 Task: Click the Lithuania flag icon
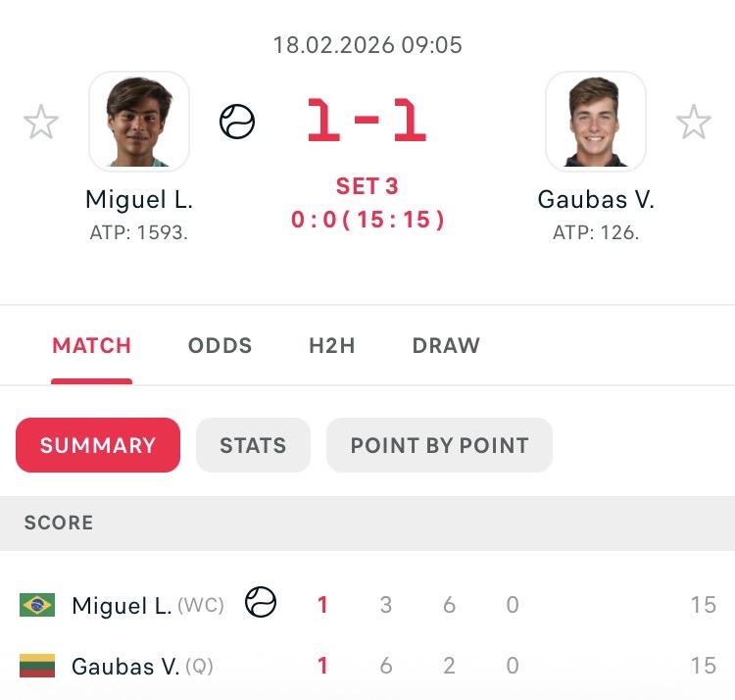pyautogui.click(x=37, y=667)
